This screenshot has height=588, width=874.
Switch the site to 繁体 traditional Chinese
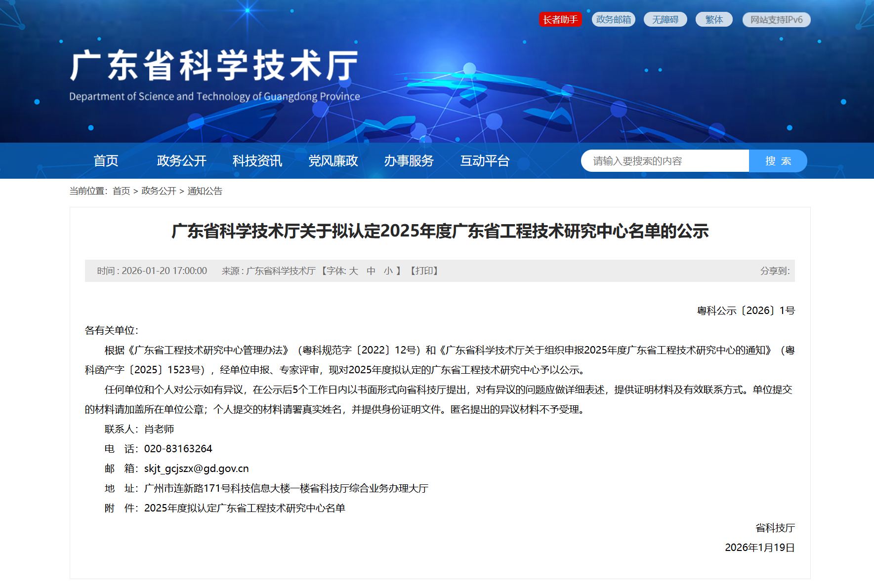coord(714,19)
